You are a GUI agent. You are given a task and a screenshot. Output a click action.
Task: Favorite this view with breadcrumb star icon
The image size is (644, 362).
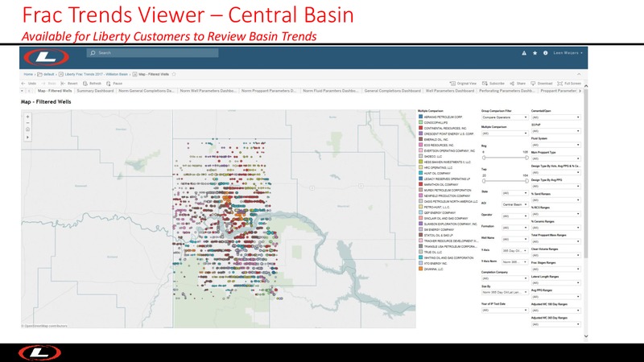[174, 74]
